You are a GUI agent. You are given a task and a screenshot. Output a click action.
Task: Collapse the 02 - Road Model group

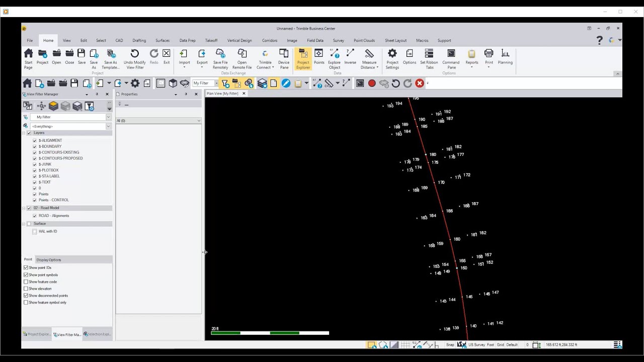[x=24, y=208]
